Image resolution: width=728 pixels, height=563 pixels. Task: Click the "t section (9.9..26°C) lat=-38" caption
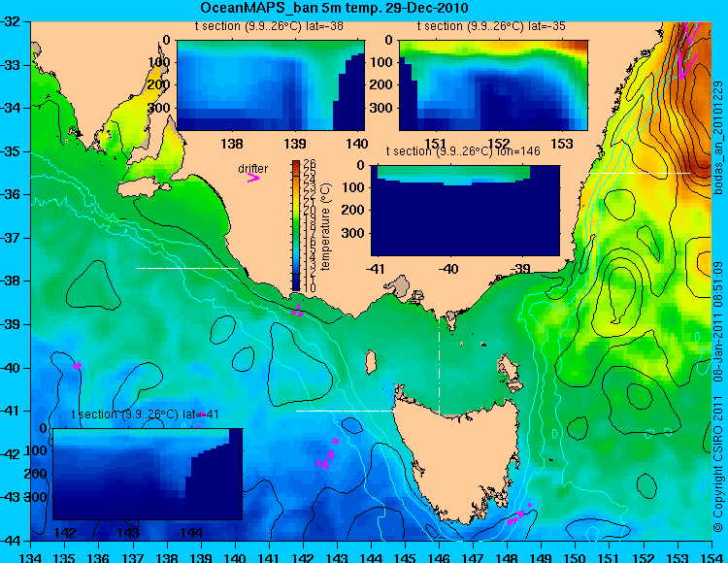click(269, 26)
